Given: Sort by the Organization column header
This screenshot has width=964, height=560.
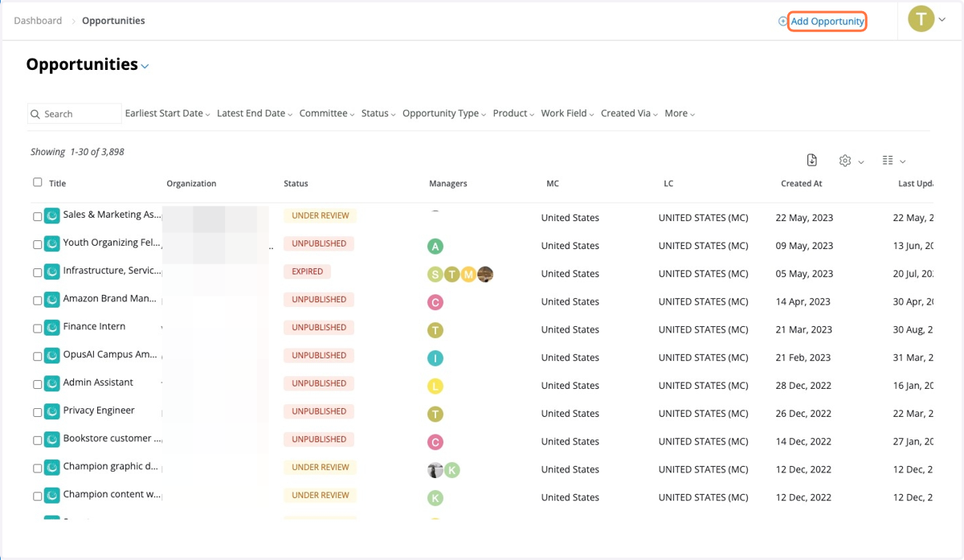Looking at the screenshot, I should coord(191,183).
